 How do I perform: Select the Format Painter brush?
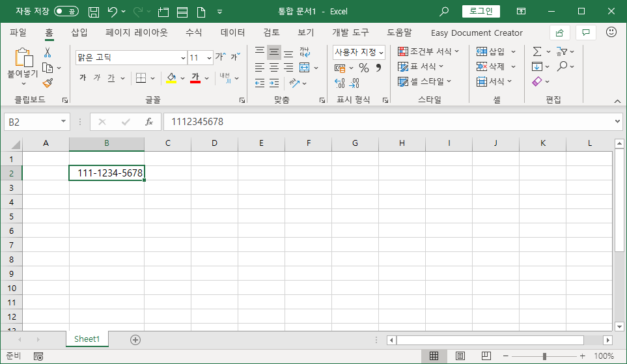48,83
